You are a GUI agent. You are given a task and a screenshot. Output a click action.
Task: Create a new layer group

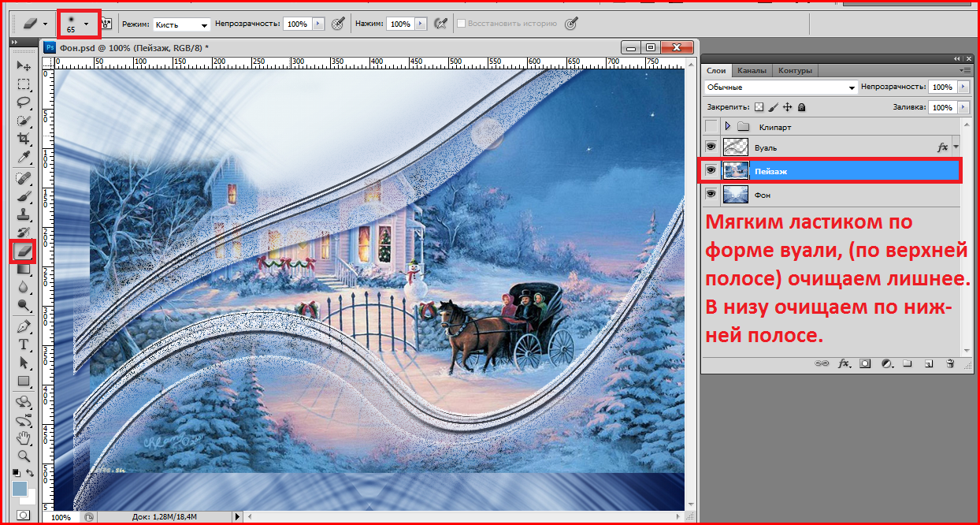point(907,363)
